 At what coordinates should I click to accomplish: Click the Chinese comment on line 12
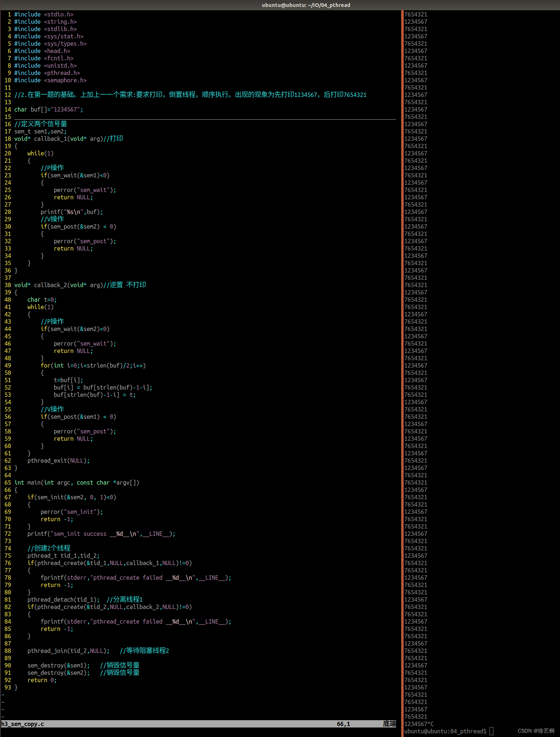click(190, 95)
